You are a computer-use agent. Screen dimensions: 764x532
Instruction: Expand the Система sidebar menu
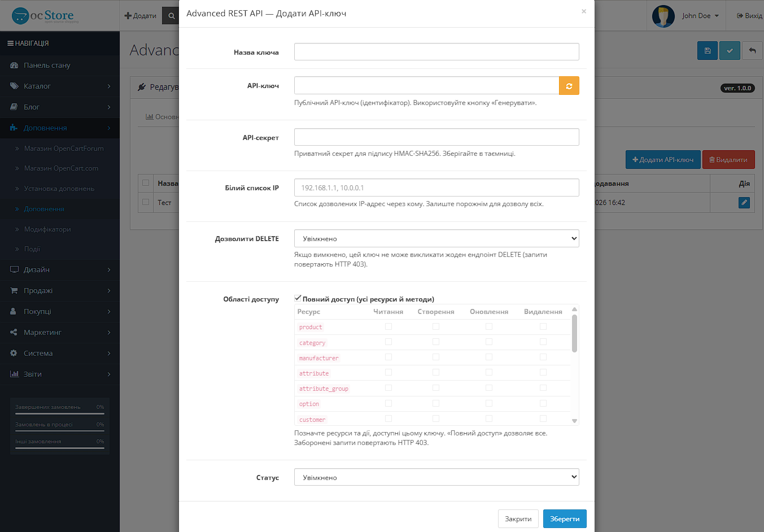point(60,354)
